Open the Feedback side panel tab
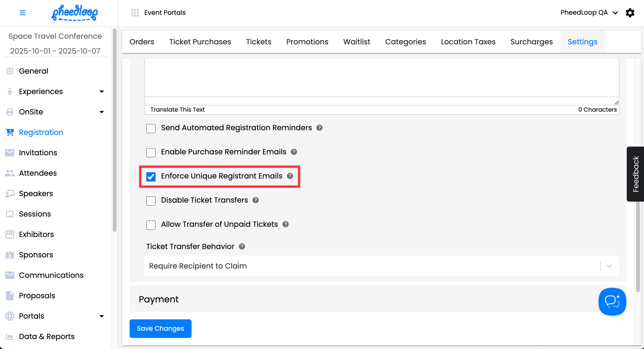Image resolution: width=644 pixels, height=349 pixels. pyautogui.click(x=635, y=174)
